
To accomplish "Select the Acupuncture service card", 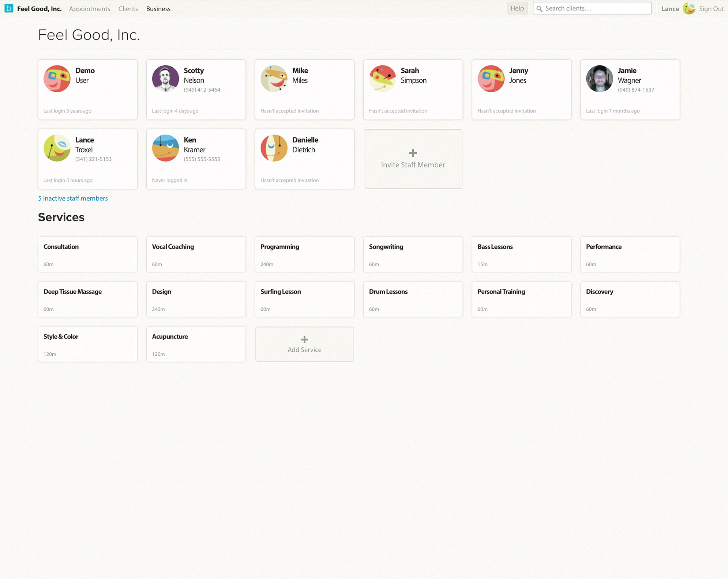I will click(196, 344).
